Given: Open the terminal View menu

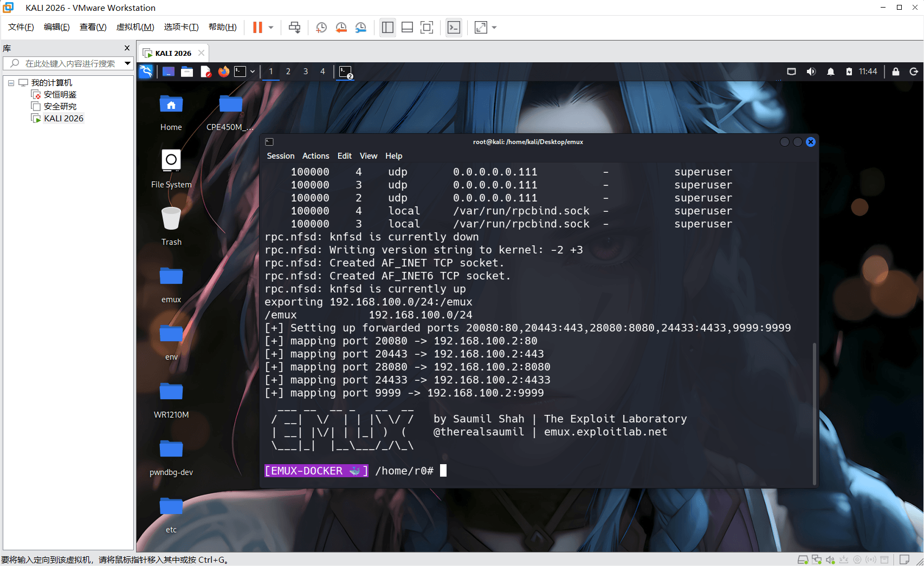Looking at the screenshot, I should click(x=369, y=156).
